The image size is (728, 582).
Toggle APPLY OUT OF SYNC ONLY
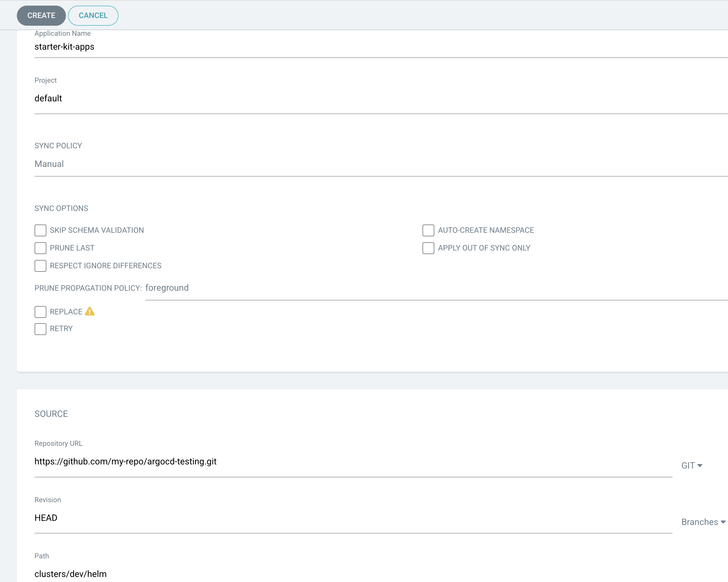[428, 248]
